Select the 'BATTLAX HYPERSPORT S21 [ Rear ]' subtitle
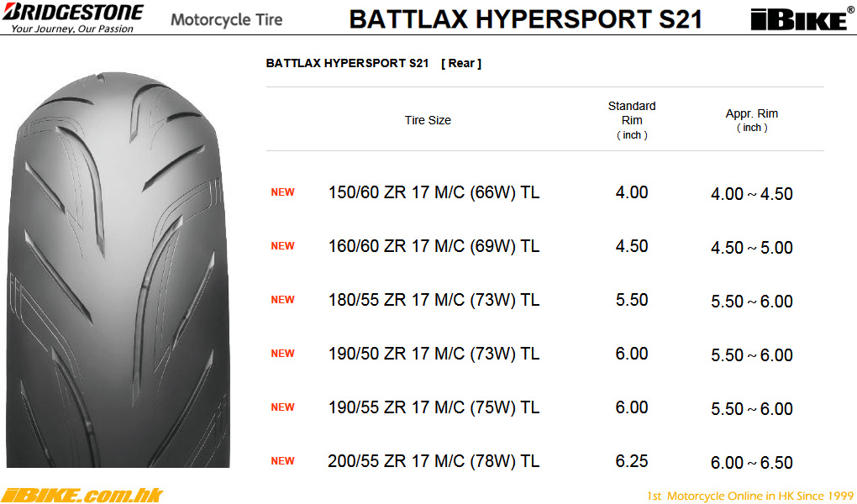Screen dimensions: 857x504 (x=373, y=63)
